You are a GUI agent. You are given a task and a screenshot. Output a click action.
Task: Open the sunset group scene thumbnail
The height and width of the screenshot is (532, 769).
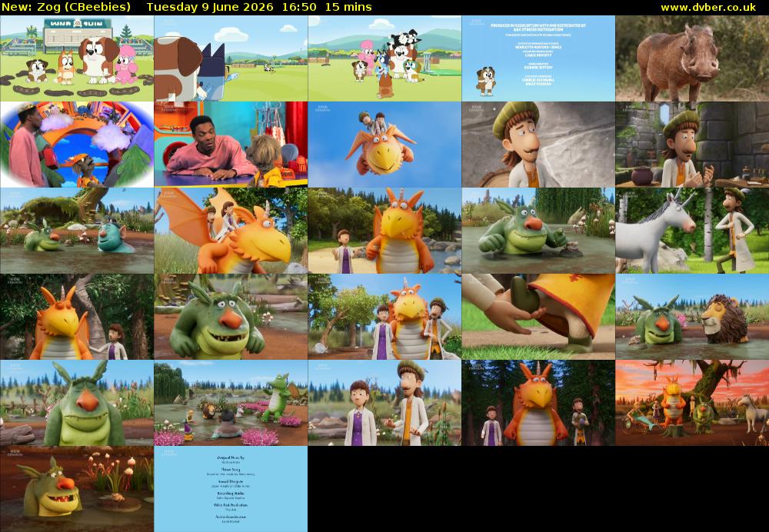(x=692, y=403)
